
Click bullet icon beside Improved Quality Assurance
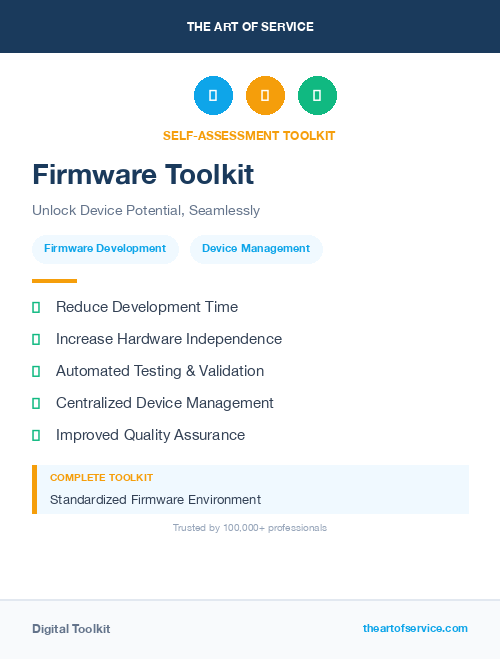pos(36,435)
